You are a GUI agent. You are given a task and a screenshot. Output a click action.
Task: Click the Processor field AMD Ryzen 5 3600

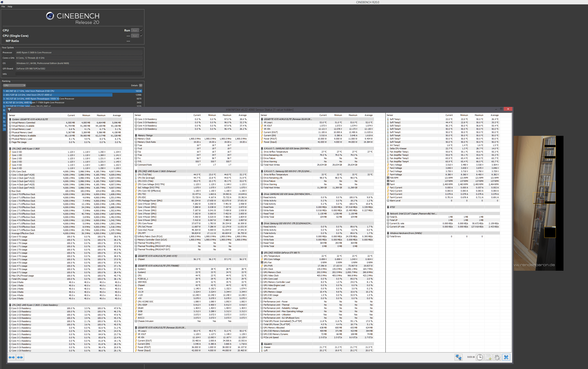point(79,52)
